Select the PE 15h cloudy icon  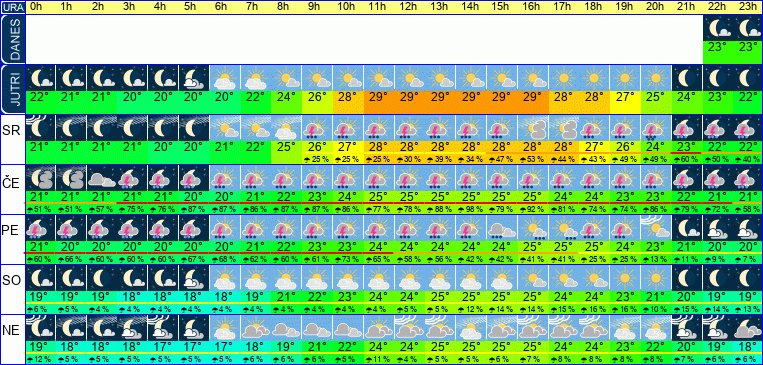click(x=502, y=227)
